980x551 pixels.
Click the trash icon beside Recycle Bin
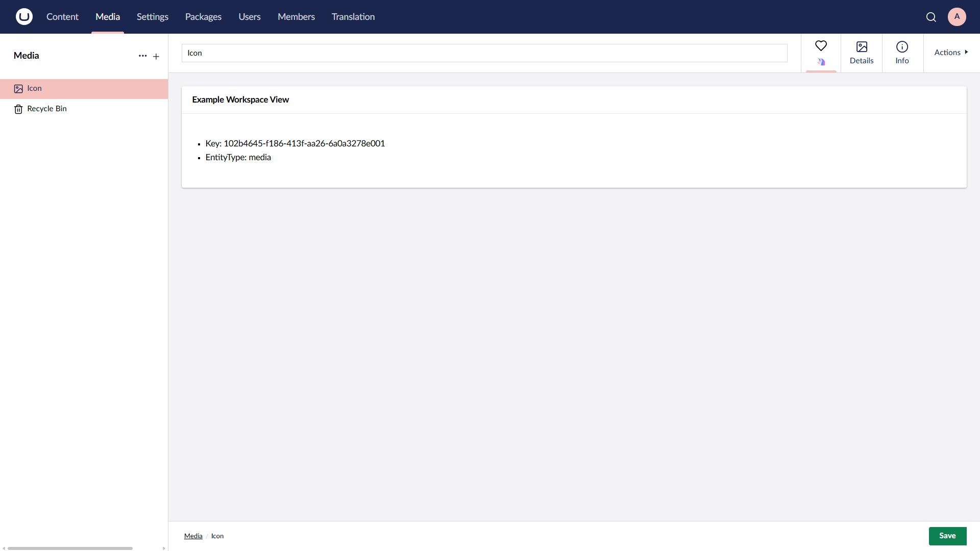click(x=18, y=109)
